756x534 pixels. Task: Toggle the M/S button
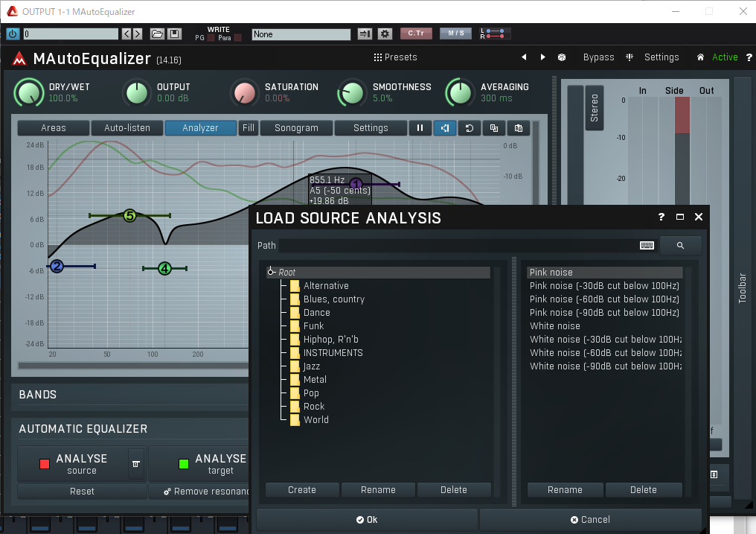(x=455, y=34)
